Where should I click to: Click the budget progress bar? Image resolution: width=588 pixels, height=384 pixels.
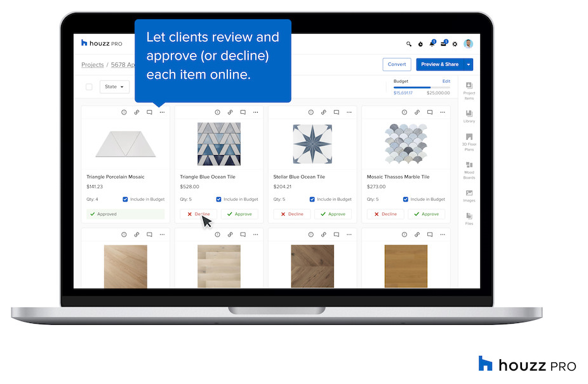click(x=422, y=88)
